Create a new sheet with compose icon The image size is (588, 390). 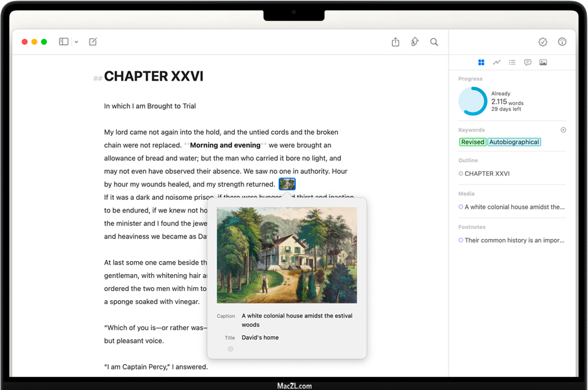[x=93, y=42]
